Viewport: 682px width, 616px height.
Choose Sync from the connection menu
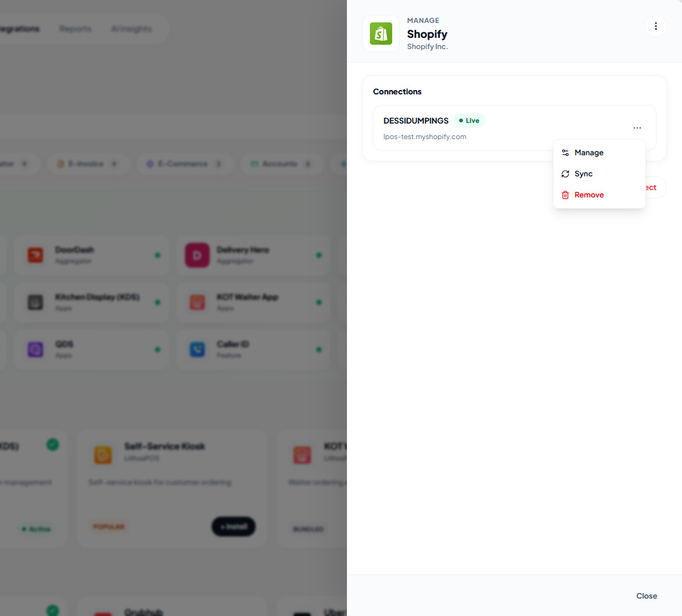pyautogui.click(x=599, y=174)
